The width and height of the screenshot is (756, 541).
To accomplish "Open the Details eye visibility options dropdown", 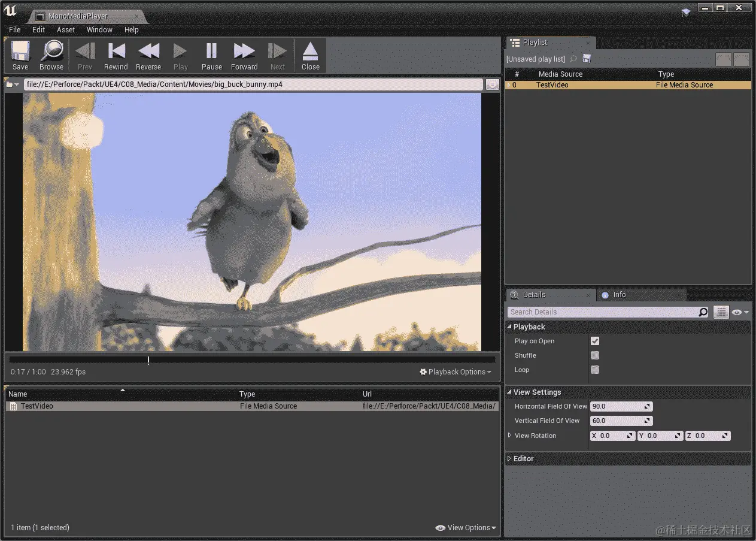I will (x=740, y=312).
